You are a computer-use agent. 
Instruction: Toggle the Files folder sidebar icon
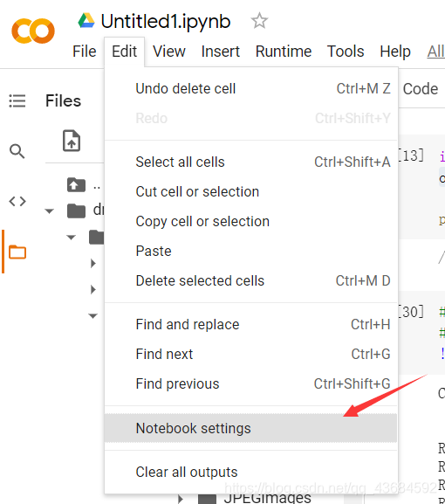pyautogui.click(x=17, y=252)
